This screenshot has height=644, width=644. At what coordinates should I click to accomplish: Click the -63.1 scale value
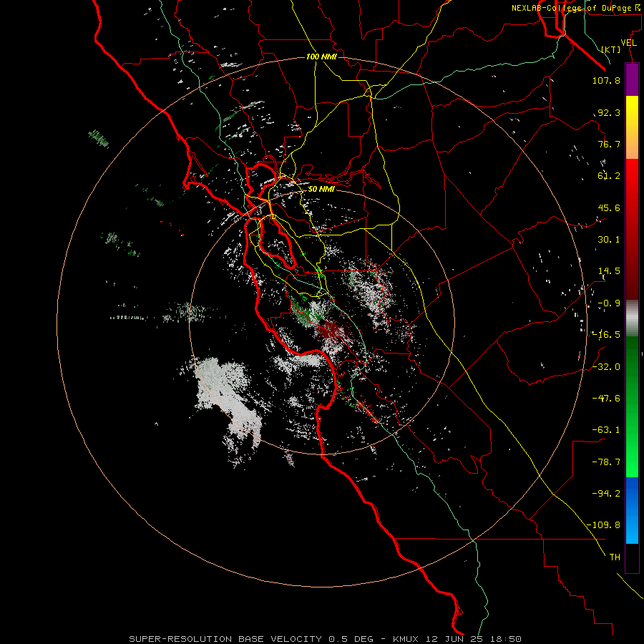[606, 430]
